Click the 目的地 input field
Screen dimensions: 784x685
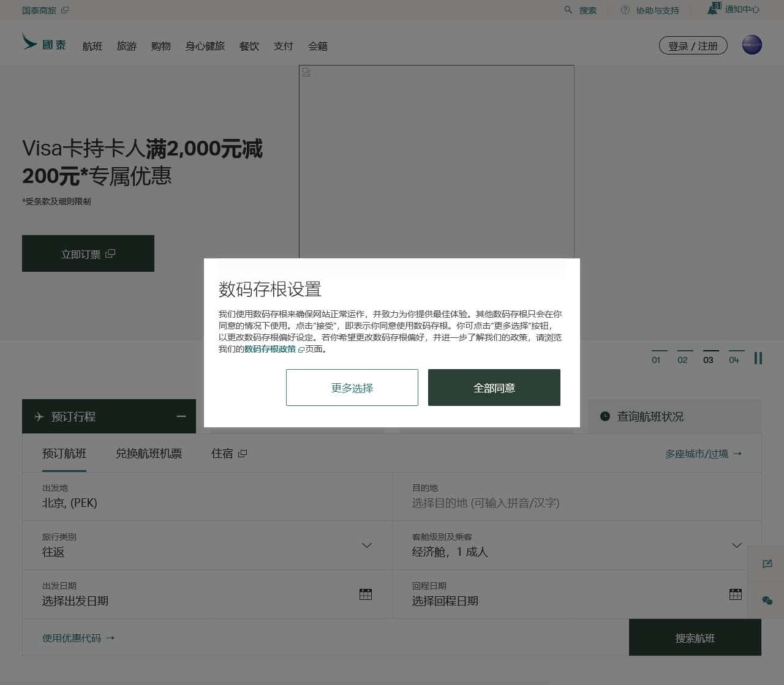[x=577, y=496]
